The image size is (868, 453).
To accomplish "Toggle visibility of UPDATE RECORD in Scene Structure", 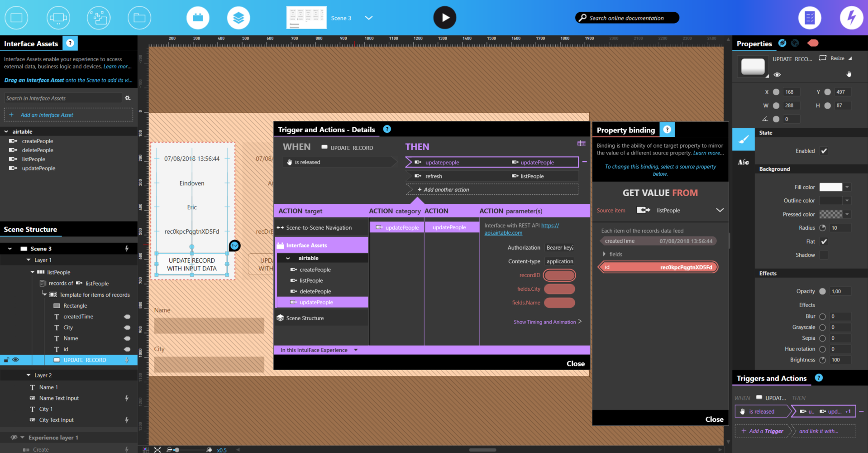I will (16, 360).
